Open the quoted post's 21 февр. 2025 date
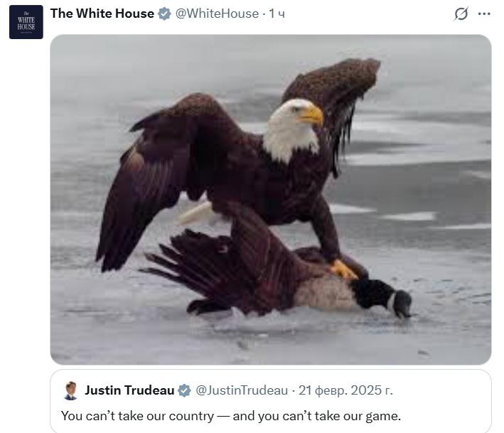Screen dimensions: 504x433 [x=345, y=390]
